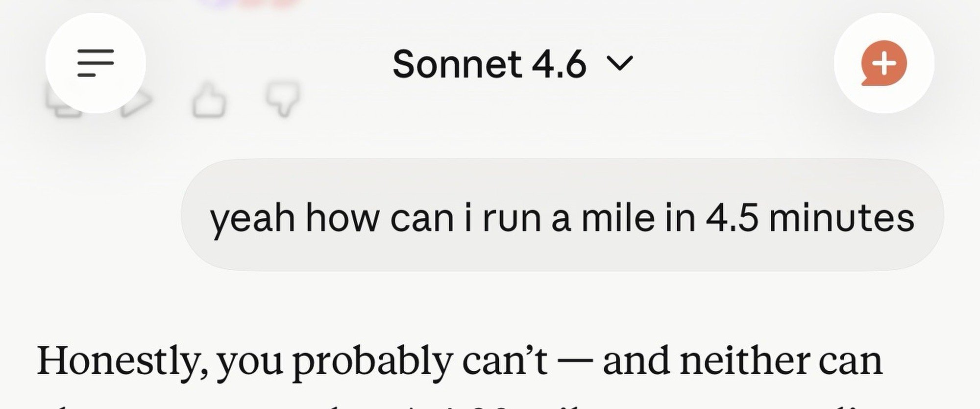Click the white plus sign in the orange bubble
Image resolution: width=980 pixels, height=409 pixels.
[x=884, y=63]
